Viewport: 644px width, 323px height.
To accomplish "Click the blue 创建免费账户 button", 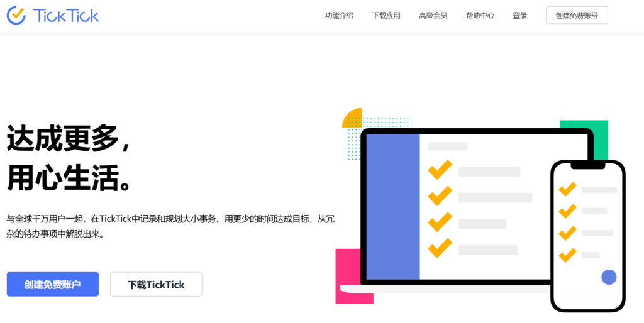I will point(53,284).
